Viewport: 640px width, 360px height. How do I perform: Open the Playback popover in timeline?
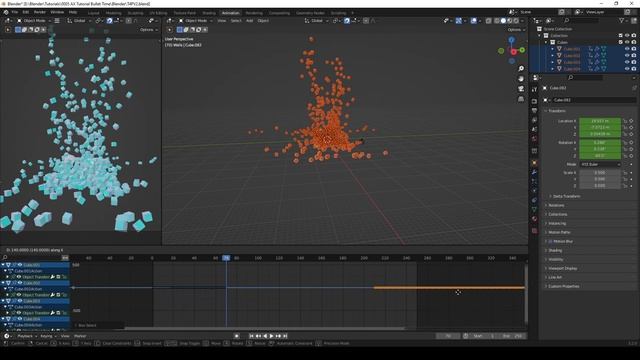coord(27,336)
